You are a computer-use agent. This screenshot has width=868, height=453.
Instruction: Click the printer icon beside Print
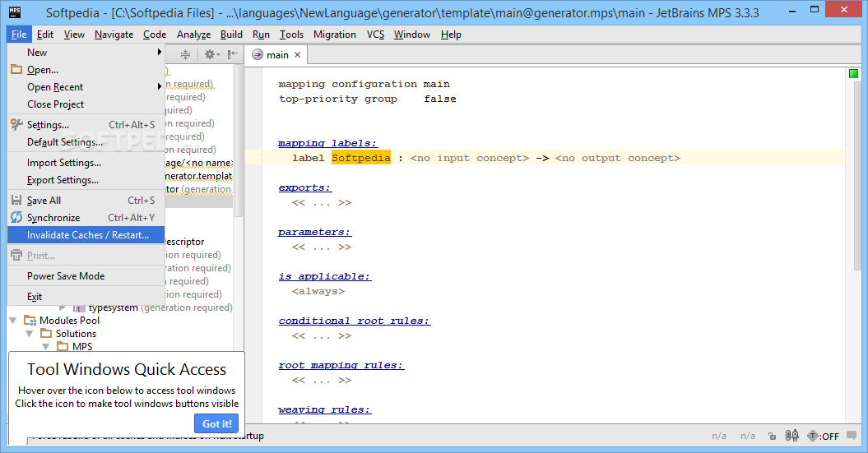16,256
